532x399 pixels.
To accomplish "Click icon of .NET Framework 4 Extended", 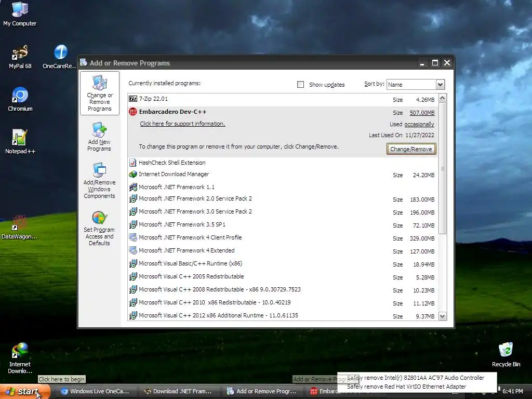I will (133, 250).
